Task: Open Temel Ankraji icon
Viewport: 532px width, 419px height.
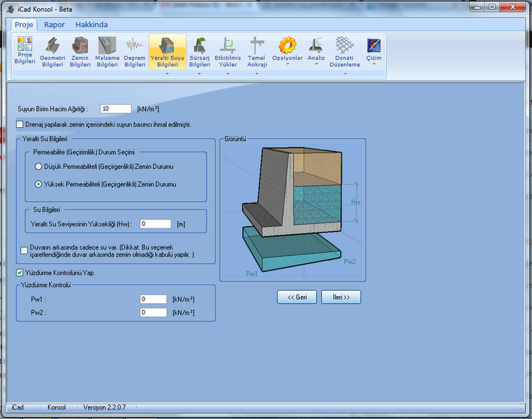Action: (x=257, y=52)
